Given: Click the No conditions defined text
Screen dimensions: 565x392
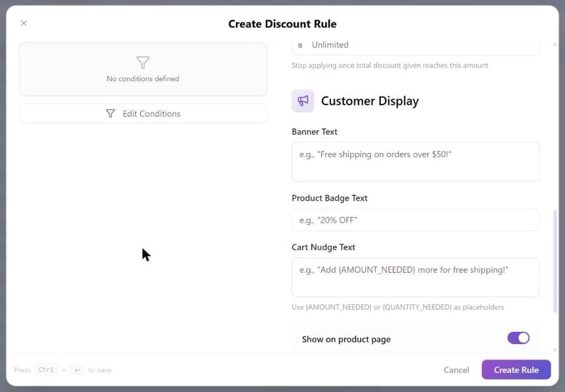Looking at the screenshot, I should 142,79.
